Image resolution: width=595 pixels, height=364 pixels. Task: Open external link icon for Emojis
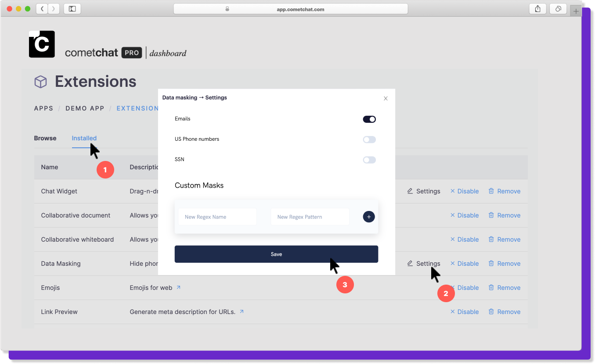tap(179, 288)
